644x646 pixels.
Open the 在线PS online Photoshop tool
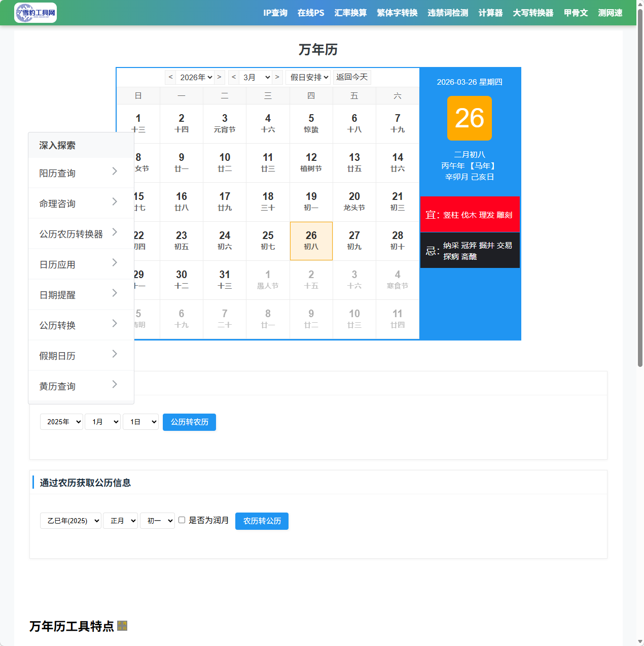click(311, 13)
